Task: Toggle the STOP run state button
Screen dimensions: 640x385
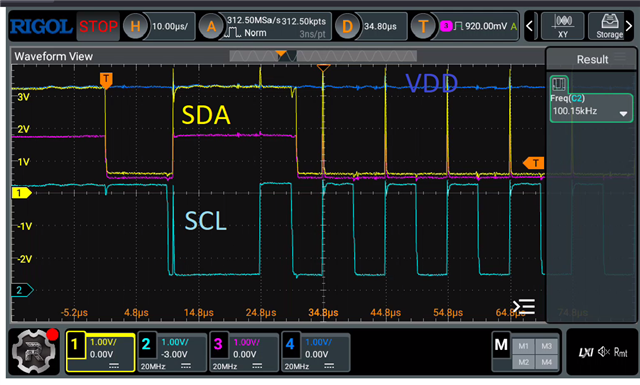Action: click(98, 27)
